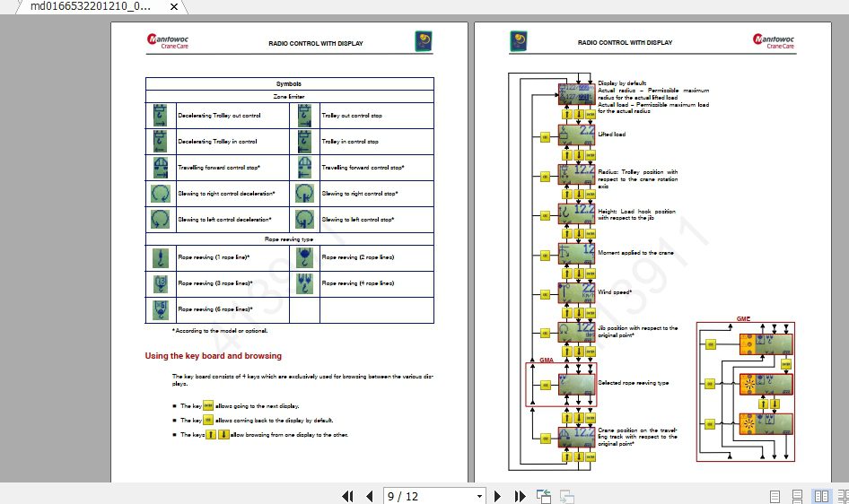Click the 'Symbols' table header

click(289, 83)
